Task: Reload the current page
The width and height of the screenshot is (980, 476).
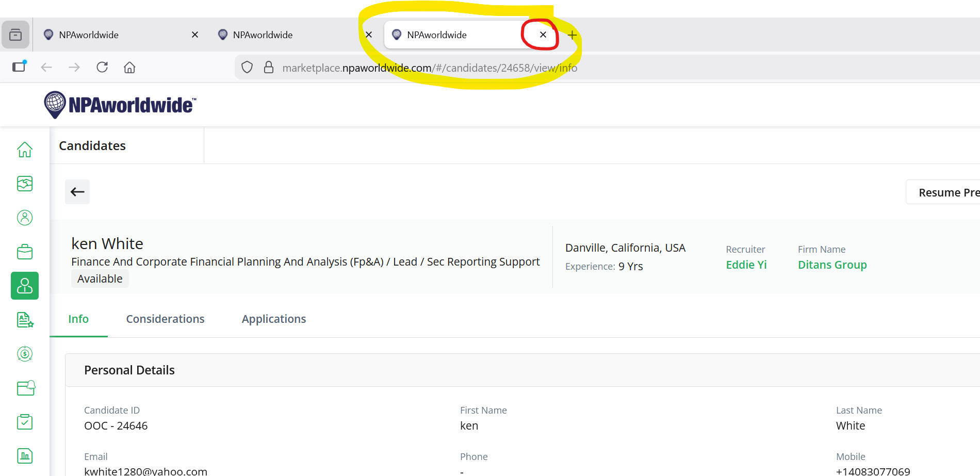Action: tap(102, 67)
